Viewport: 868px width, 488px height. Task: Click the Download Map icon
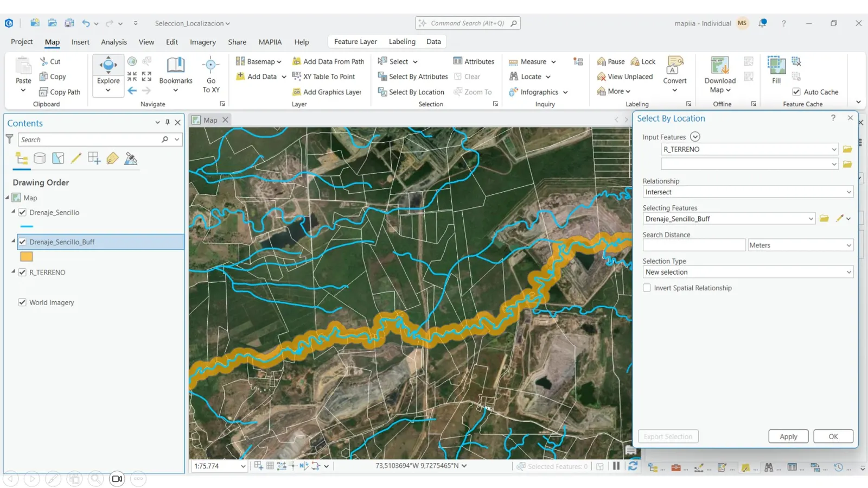click(720, 65)
